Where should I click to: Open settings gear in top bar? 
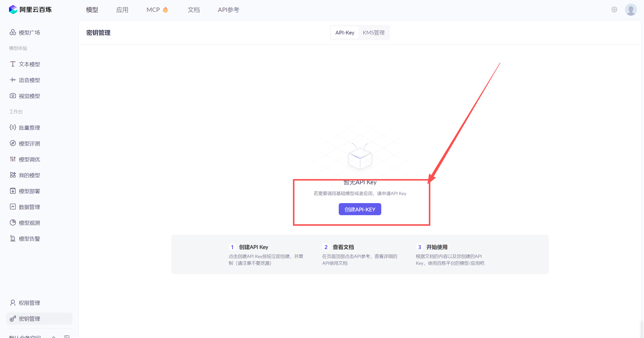(x=614, y=10)
